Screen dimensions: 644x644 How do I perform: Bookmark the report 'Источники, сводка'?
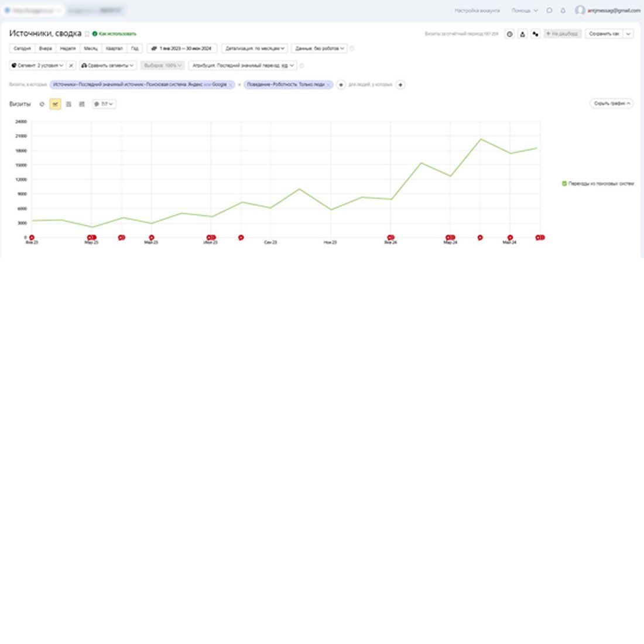tap(87, 34)
